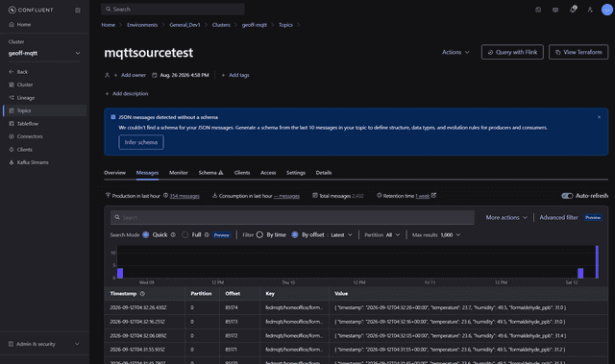Click the Schema tab warning icon
Image resolution: width=615 pixels, height=364 pixels.
coord(221,173)
